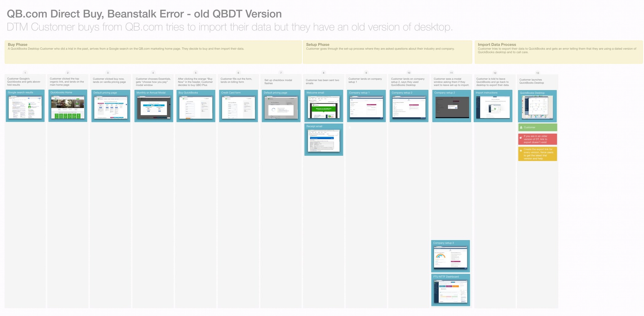
Task: Select the green Customer card
Action: pyautogui.click(x=537, y=127)
